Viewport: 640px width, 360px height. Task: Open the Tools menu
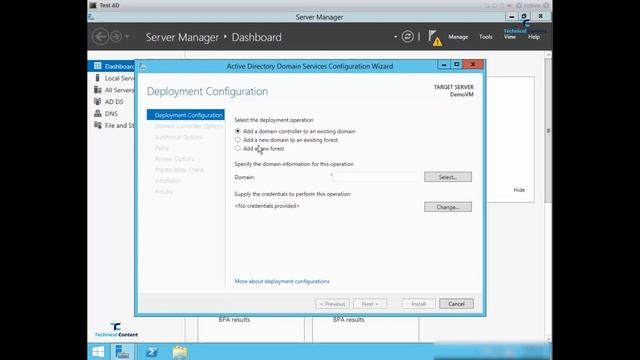point(486,37)
